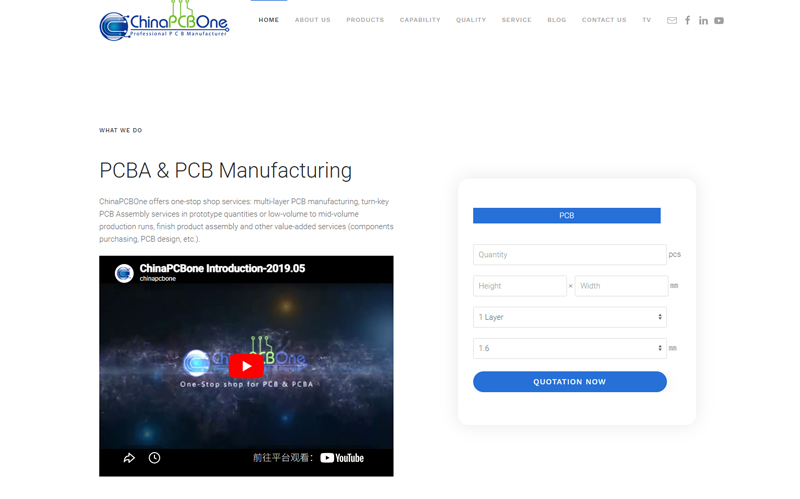
Task: Focus the Height input field
Action: pyautogui.click(x=519, y=286)
